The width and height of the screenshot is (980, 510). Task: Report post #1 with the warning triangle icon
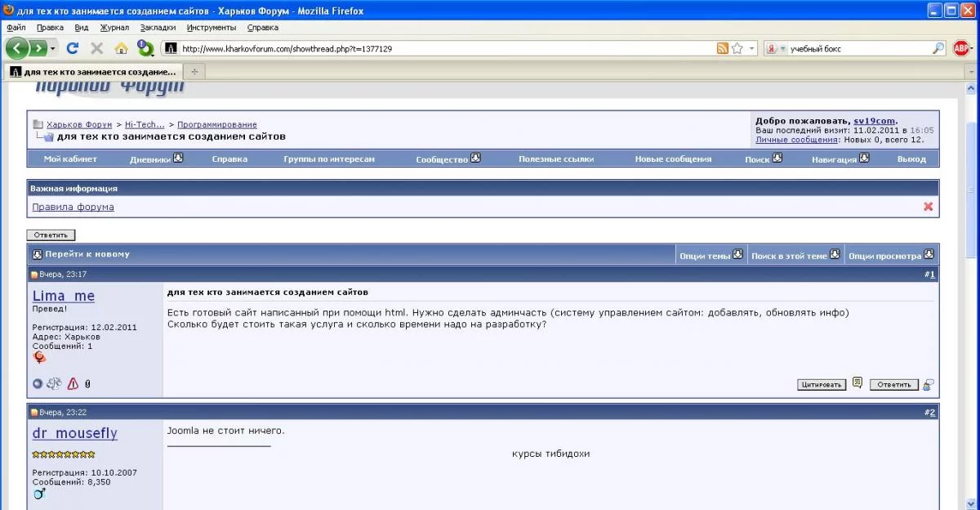click(73, 383)
